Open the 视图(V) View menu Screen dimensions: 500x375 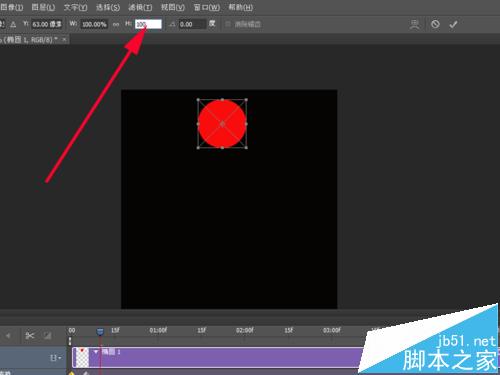click(x=173, y=7)
